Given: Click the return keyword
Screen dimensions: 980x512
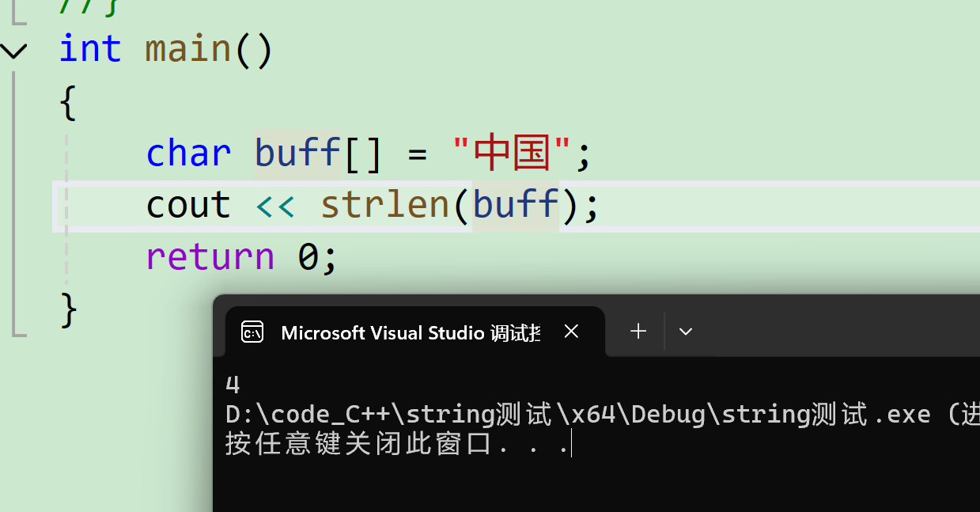Looking at the screenshot, I should coord(210,257).
